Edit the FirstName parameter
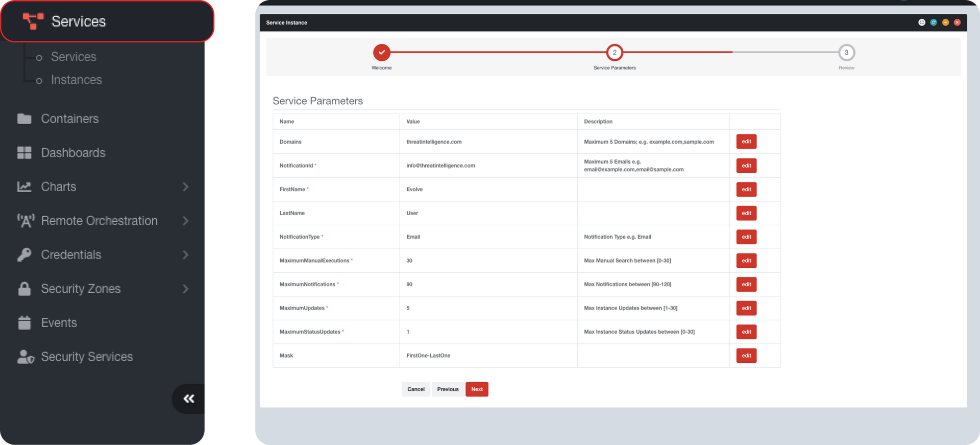 point(746,189)
